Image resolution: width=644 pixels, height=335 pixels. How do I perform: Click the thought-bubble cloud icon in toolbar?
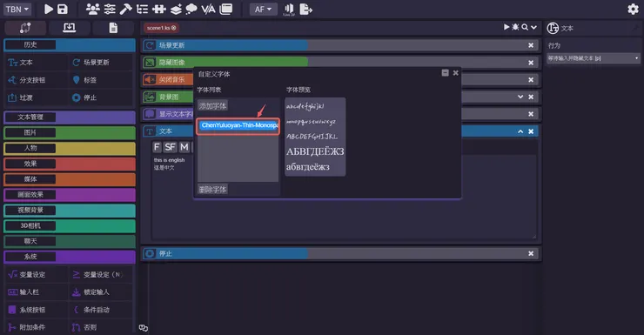pos(191,9)
